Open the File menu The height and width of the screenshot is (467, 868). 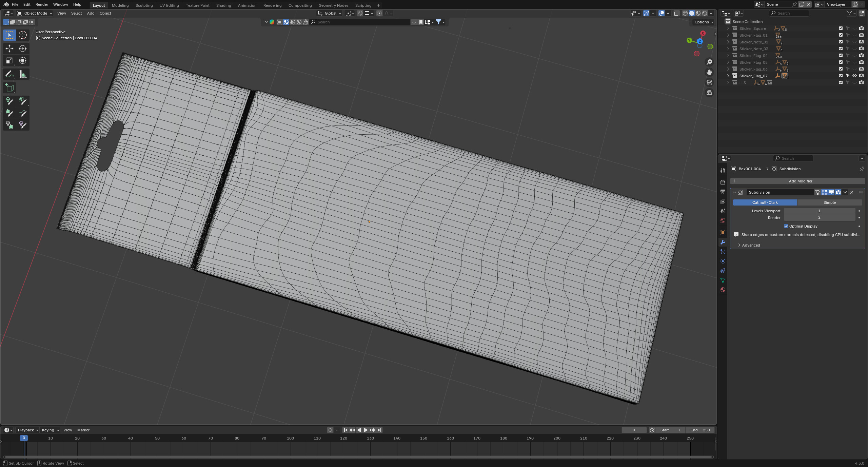[15, 4]
